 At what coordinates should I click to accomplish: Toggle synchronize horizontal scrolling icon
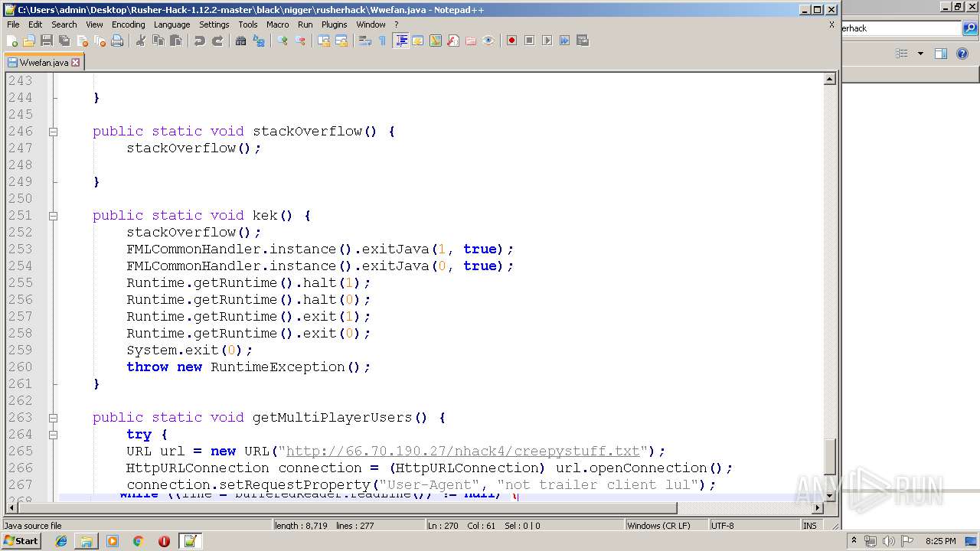click(341, 41)
